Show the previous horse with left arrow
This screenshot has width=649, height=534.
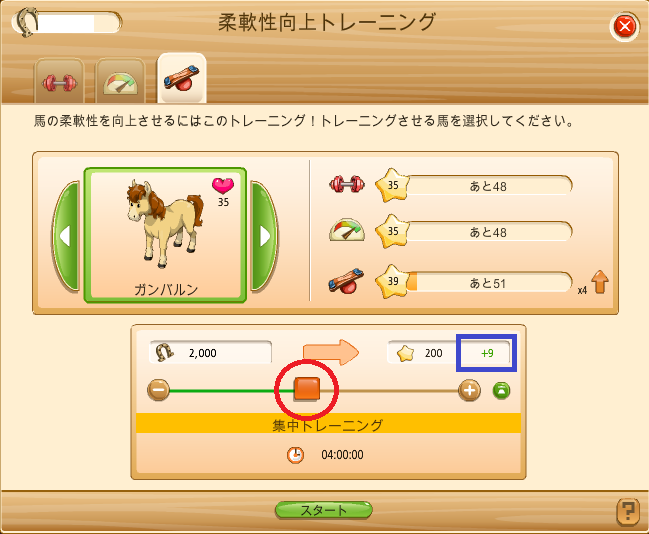pos(66,236)
